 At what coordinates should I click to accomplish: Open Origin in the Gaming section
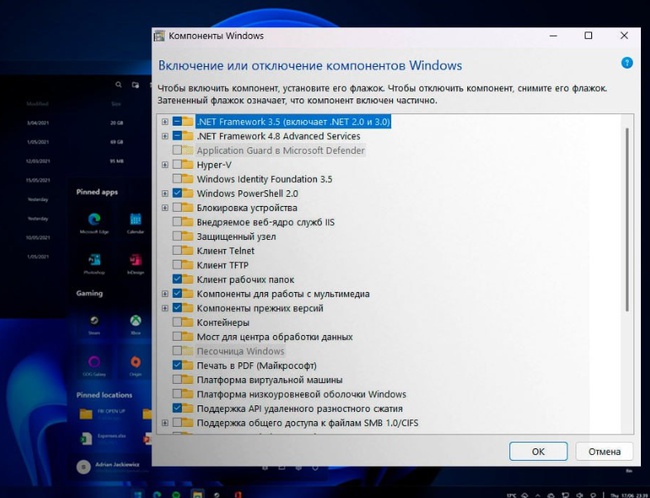tap(136, 365)
